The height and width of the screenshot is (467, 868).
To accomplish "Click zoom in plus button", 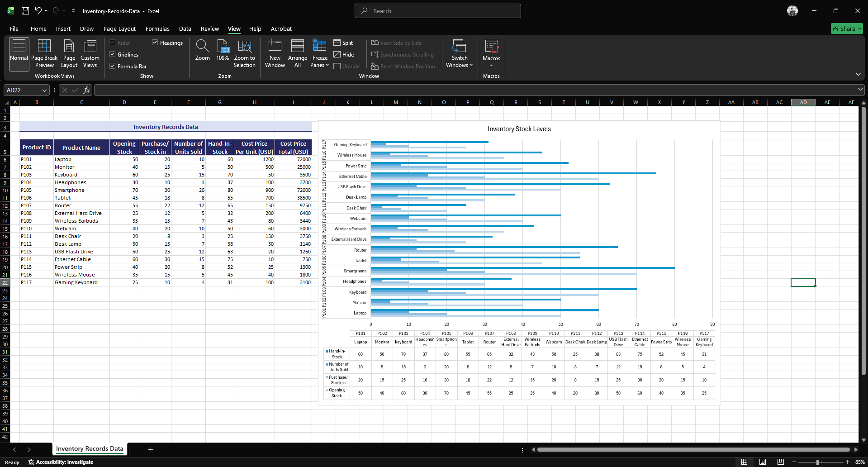I will coord(848,462).
